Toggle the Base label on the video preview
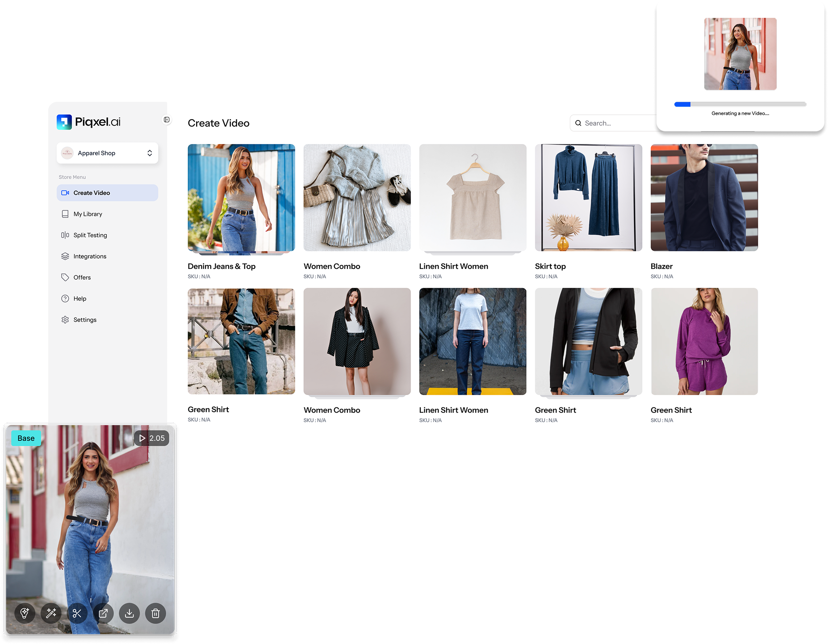This screenshot has width=828, height=644. [x=25, y=438]
